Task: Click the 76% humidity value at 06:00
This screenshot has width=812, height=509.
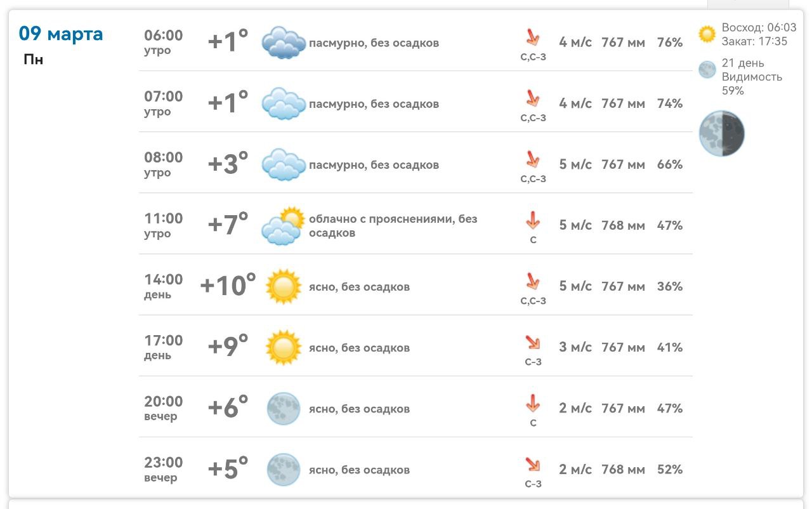Action: [670, 43]
